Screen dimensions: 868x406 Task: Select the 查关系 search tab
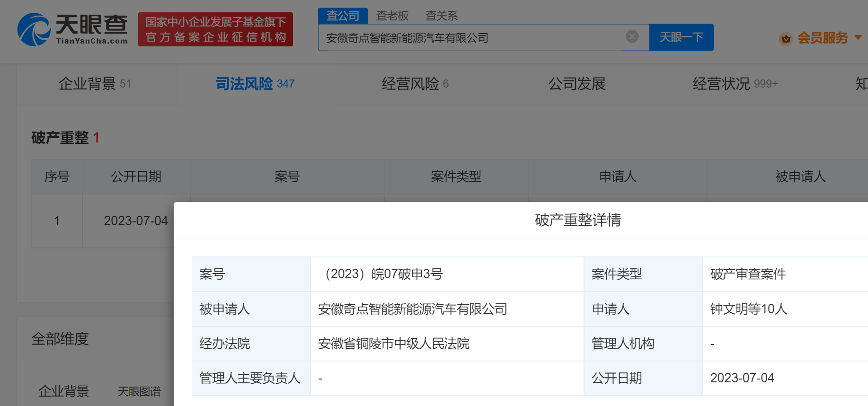[441, 16]
